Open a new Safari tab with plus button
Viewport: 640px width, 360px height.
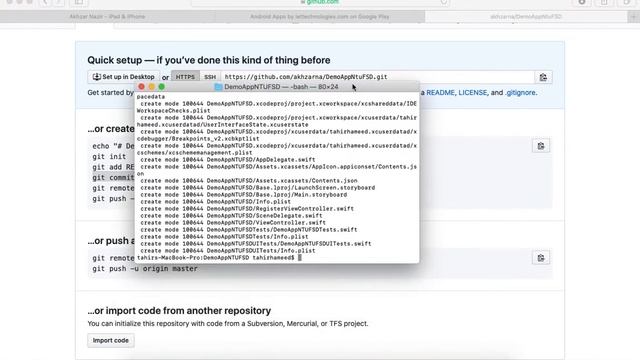[x=633, y=17]
